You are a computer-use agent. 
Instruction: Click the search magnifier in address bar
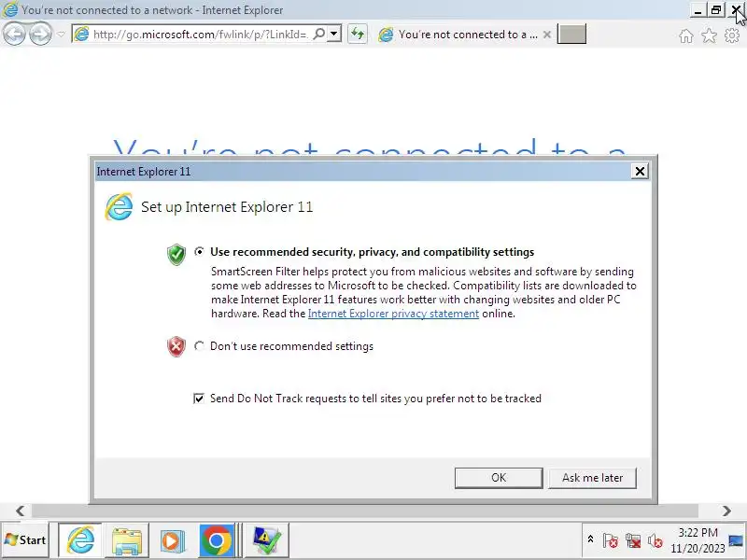319,34
